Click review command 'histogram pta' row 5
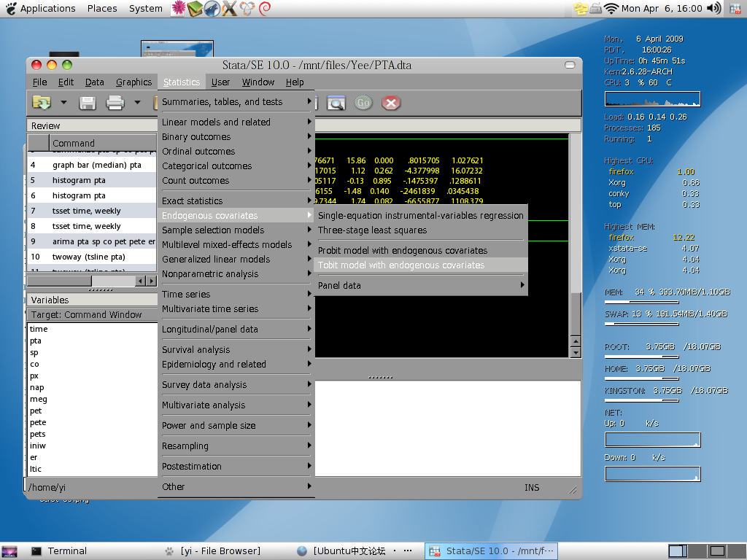Image resolution: width=747 pixels, height=560 pixels. tap(92, 180)
